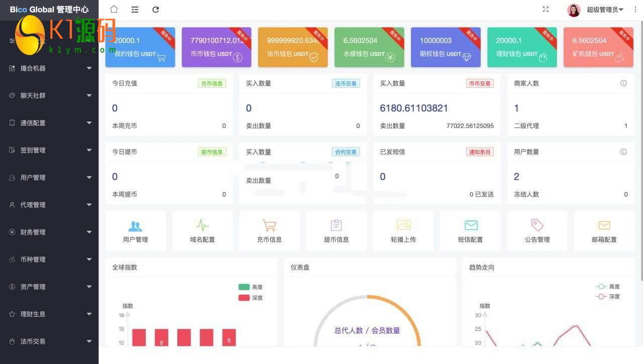Click the 通知条目 badge
Viewport: 643px width, 364px height.
tap(479, 152)
